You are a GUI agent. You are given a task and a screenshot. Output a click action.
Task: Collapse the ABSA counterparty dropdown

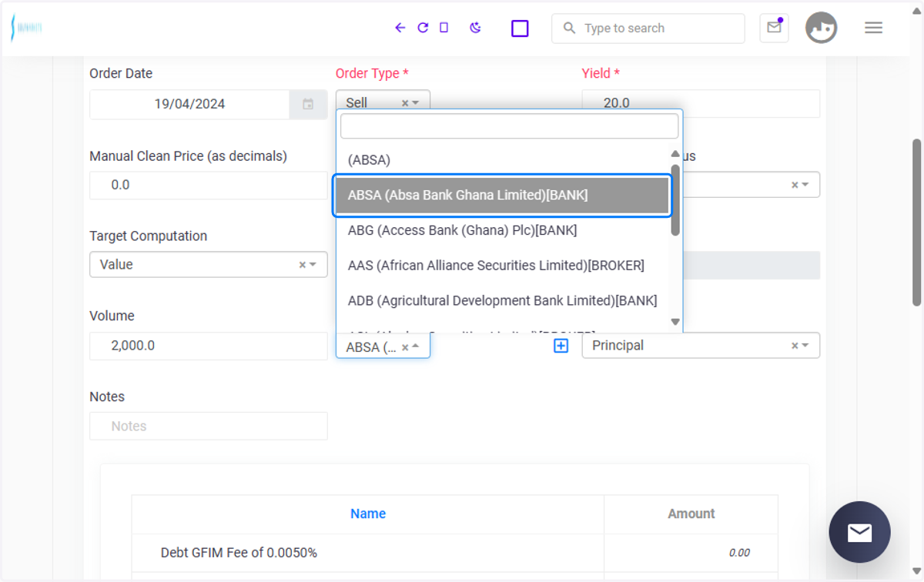[x=416, y=347]
